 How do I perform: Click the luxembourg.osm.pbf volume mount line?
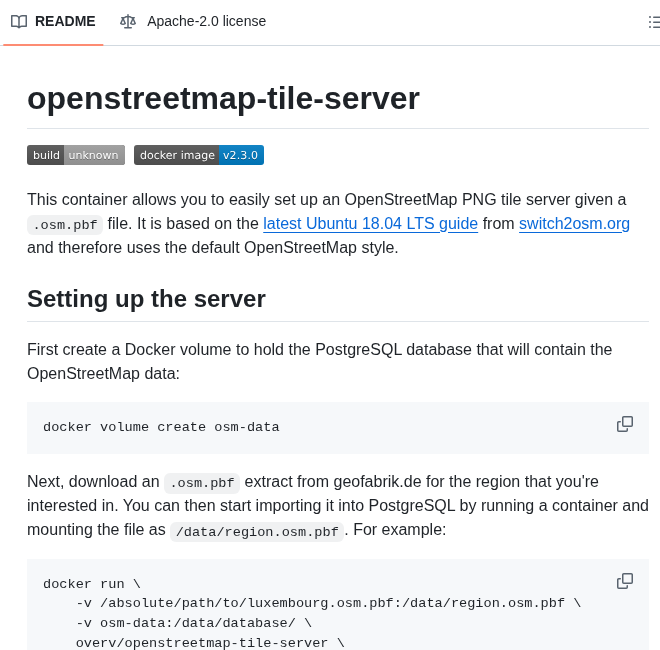point(328,603)
